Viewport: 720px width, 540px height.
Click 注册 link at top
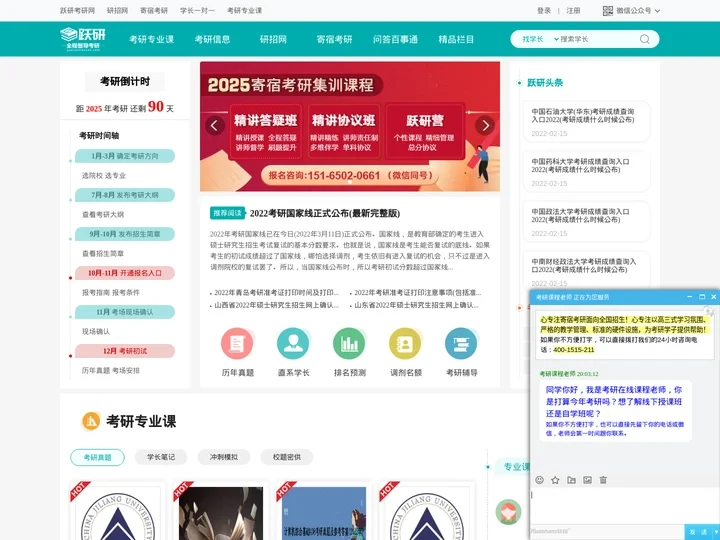573,11
